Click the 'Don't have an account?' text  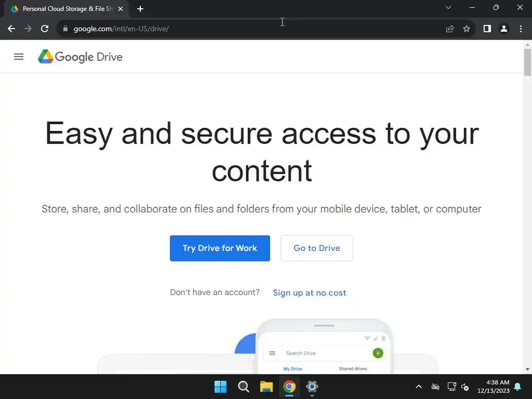215,292
